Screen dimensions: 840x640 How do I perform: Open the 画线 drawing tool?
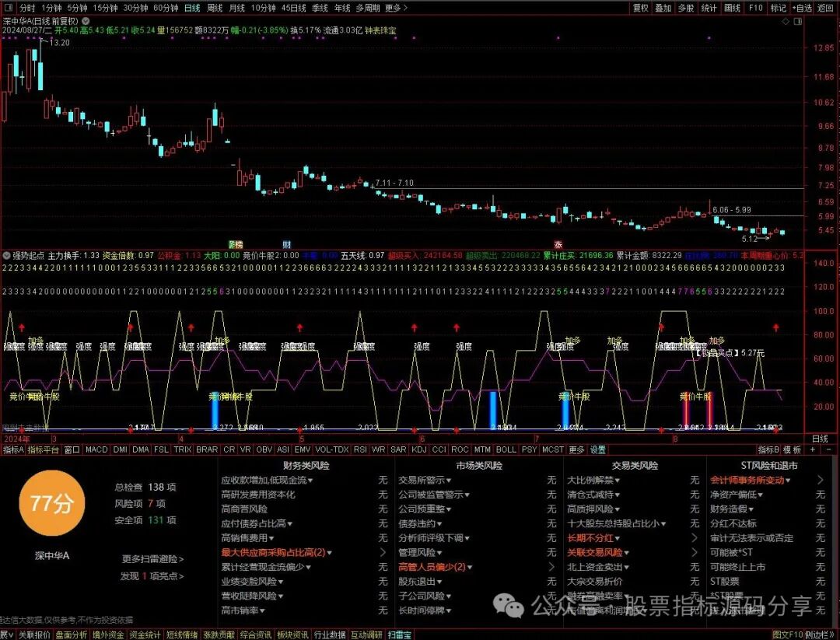click(x=732, y=8)
